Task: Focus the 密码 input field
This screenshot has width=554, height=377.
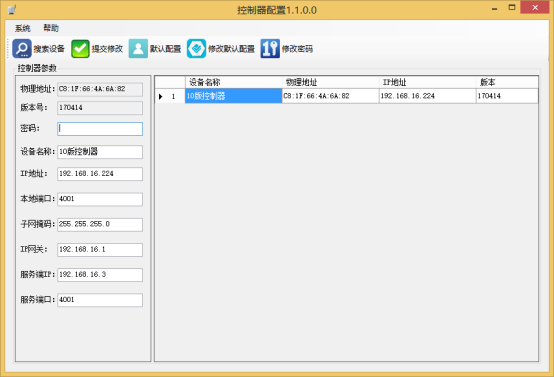Action: tap(100, 129)
